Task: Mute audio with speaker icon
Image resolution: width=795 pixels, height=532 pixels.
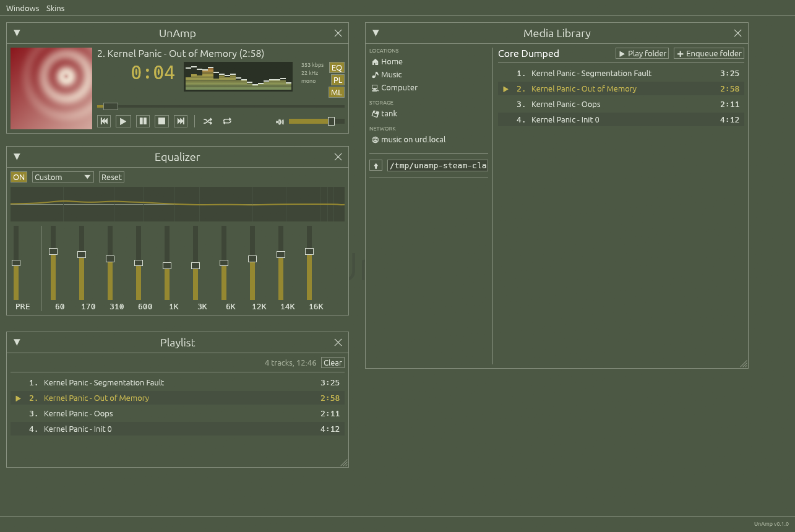Action: tap(280, 122)
